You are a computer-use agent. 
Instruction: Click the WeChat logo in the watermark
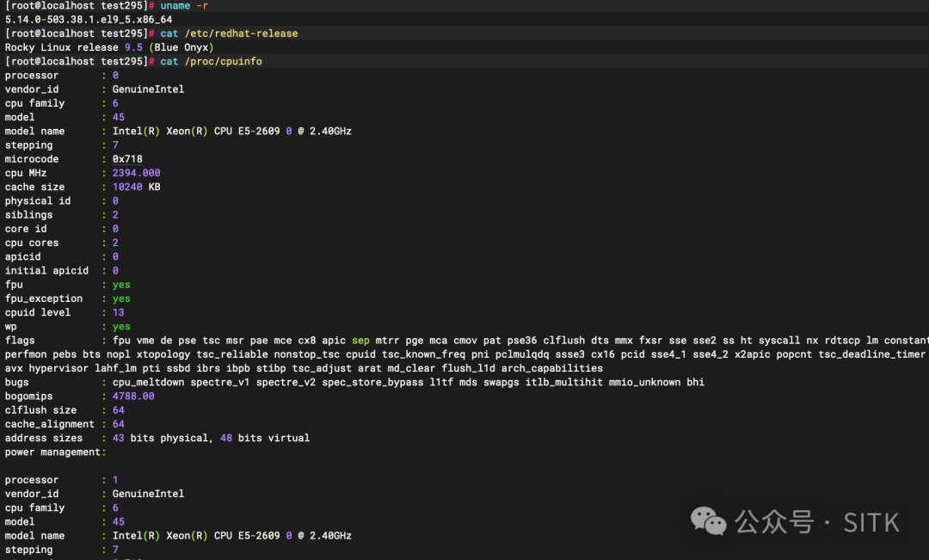coord(710,521)
